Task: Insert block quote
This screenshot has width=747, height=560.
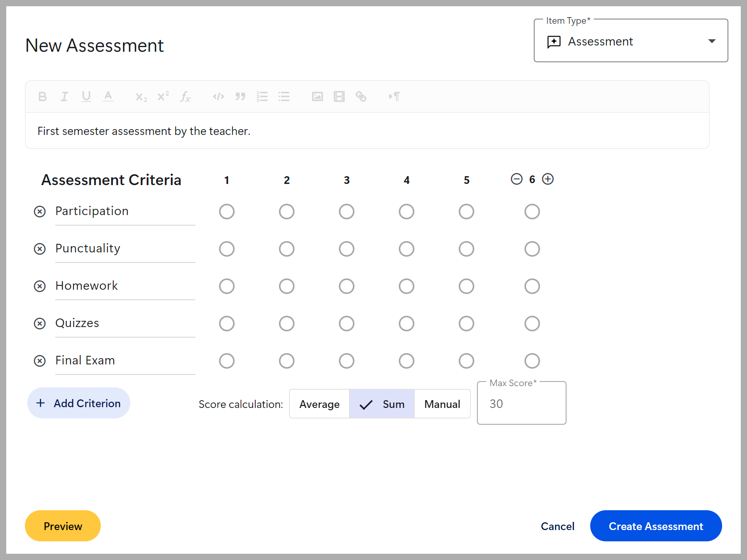Action: click(240, 96)
